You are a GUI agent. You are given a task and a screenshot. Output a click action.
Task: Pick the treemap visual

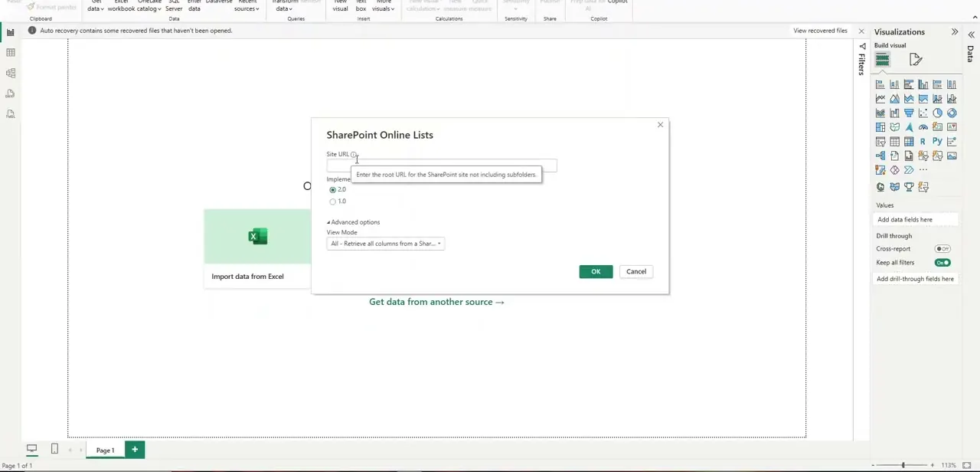tap(880, 127)
